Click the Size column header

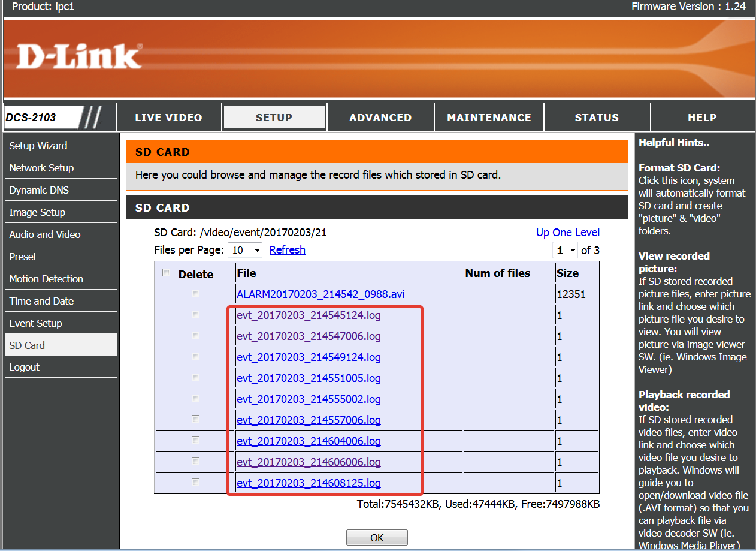click(568, 273)
